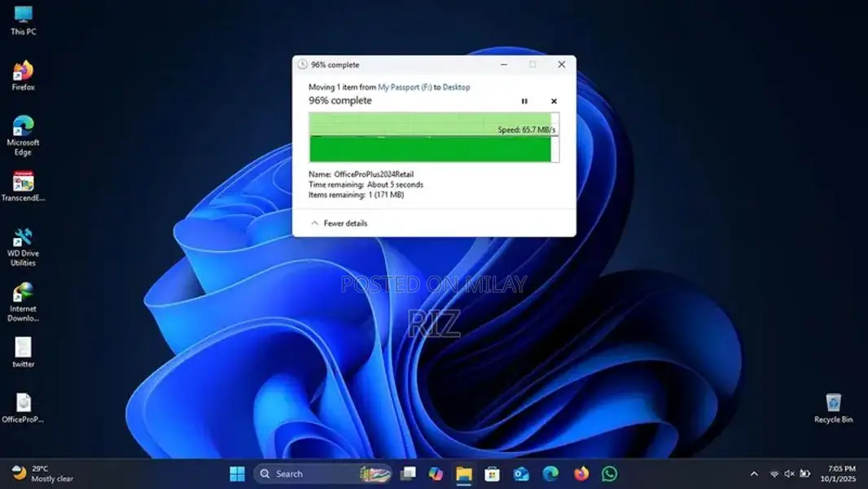Toggle the muted volume tray icon
Image resolution: width=868 pixels, height=489 pixels.
coord(789,474)
